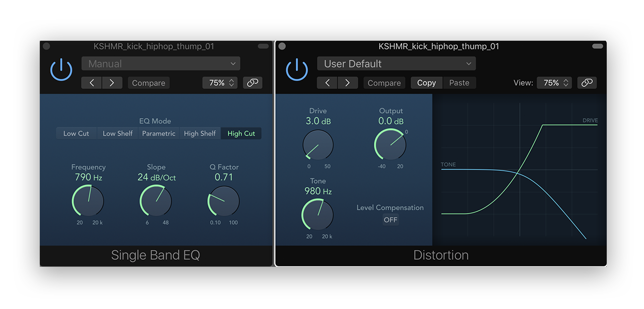Click Compare in Distortion window
644x309 pixels.
[x=384, y=83]
